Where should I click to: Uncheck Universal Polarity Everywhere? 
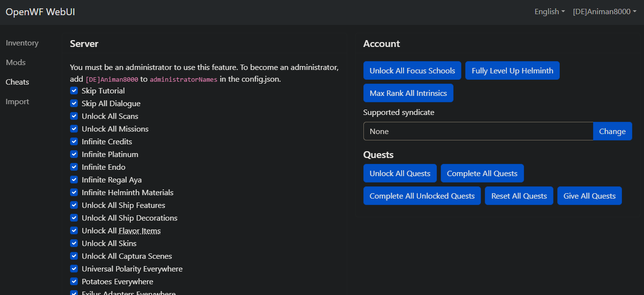74,269
